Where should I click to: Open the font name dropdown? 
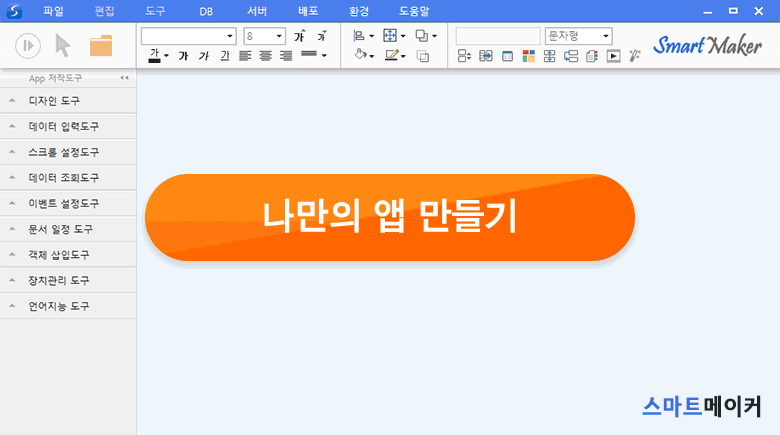pos(188,36)
